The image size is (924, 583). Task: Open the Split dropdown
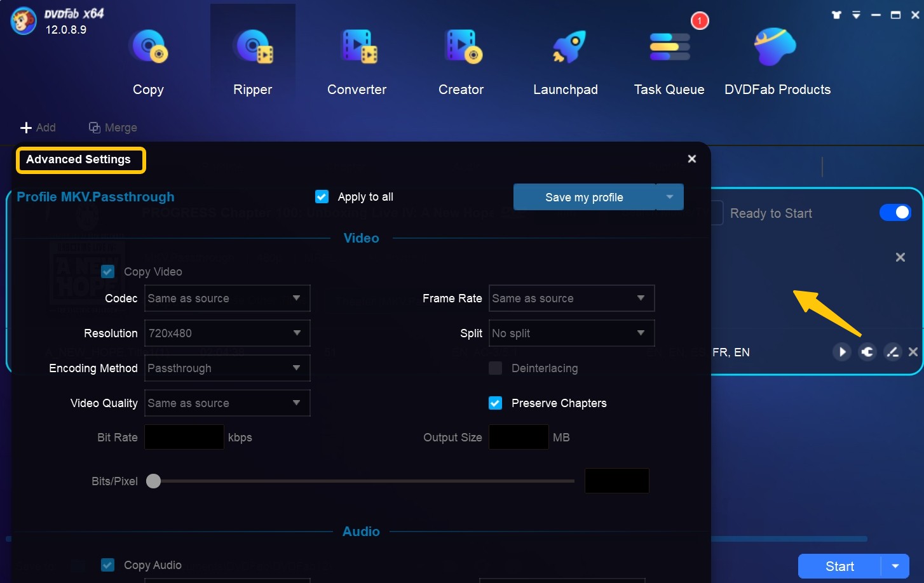tap(571, 333)
